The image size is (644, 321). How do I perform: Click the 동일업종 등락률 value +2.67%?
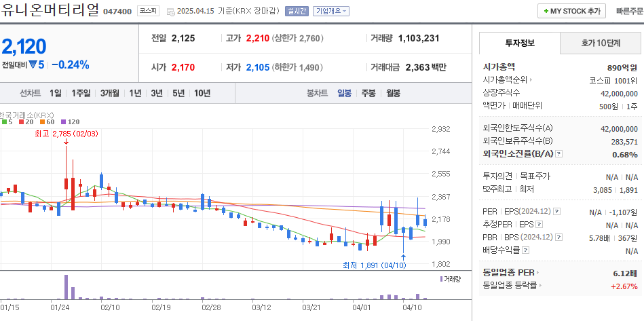click(x=624, y=286)
